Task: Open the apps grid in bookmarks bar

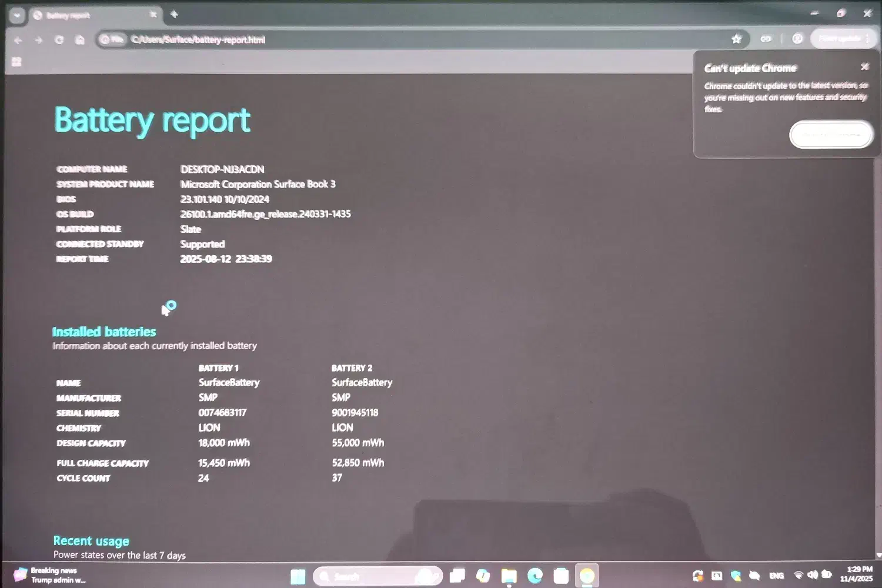Action: (x=16, y=62)
